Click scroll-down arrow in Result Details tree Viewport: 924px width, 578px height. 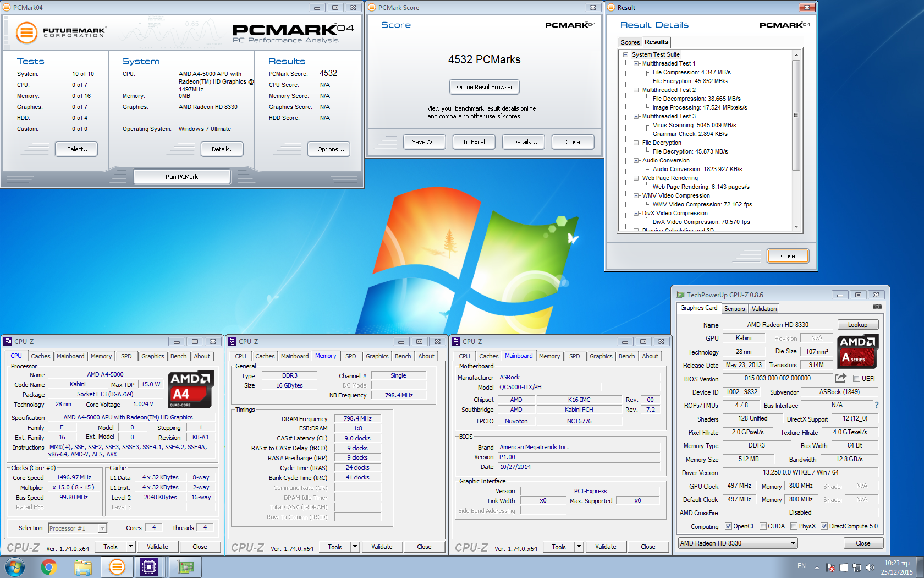tap(796, 227)
